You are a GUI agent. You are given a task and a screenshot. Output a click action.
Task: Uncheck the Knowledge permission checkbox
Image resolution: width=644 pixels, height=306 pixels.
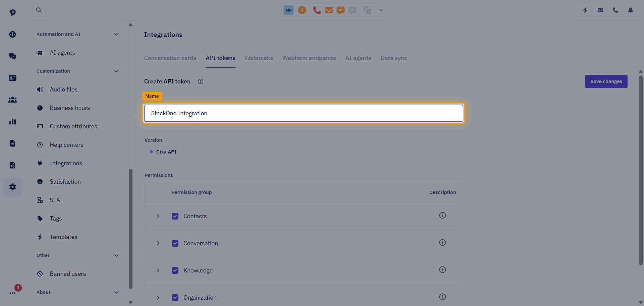pyautogui.click(x=175, y=270)
